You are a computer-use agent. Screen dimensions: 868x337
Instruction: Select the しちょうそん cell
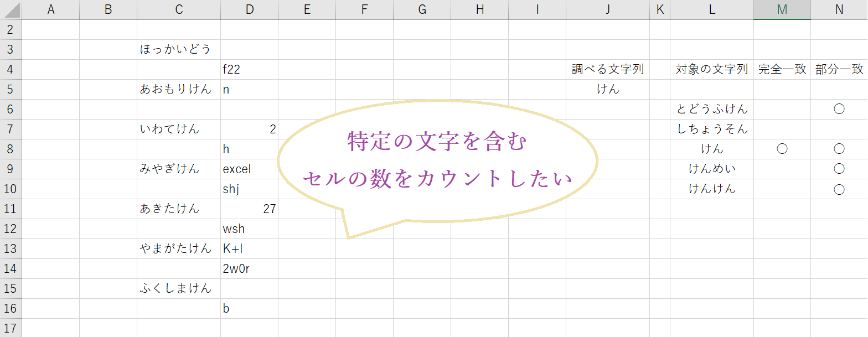click(711, 129)
